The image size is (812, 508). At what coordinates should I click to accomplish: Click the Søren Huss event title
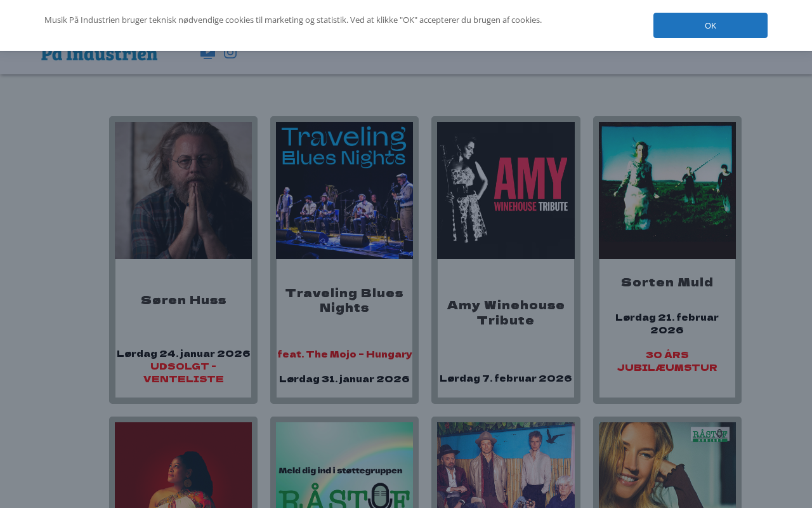tap(183, 300)
